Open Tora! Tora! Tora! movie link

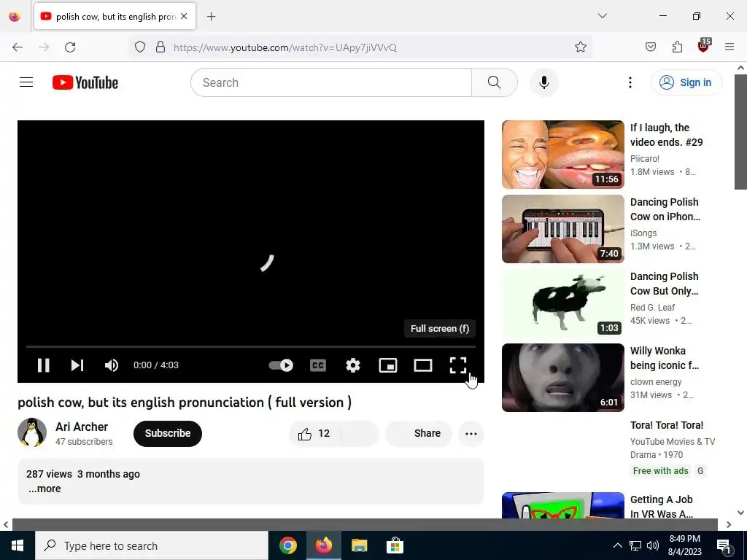pos(667,425)
